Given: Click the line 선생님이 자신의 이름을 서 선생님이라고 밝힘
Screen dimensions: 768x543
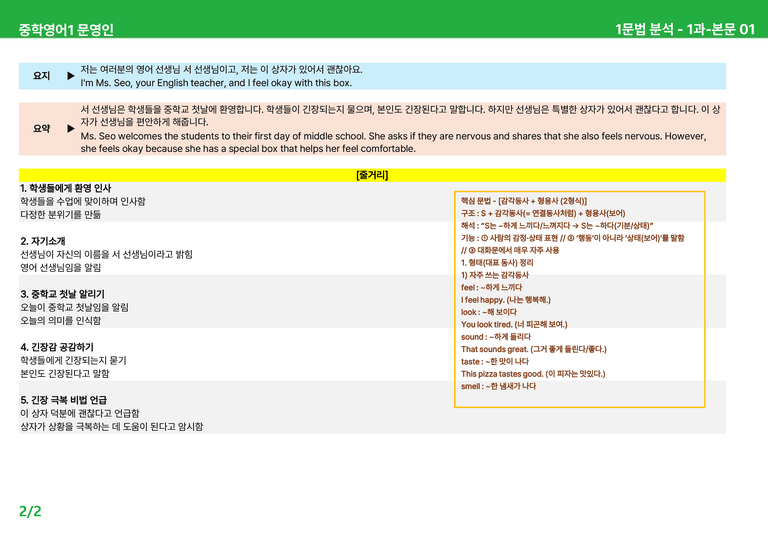Looking at the screenshot, I should (x=106, y=254).
